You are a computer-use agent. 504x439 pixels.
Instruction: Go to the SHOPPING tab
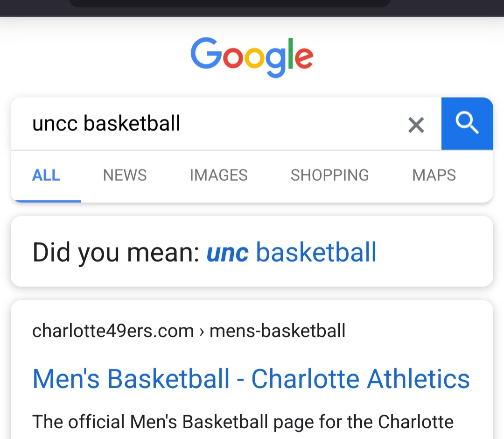click(329, 175)
